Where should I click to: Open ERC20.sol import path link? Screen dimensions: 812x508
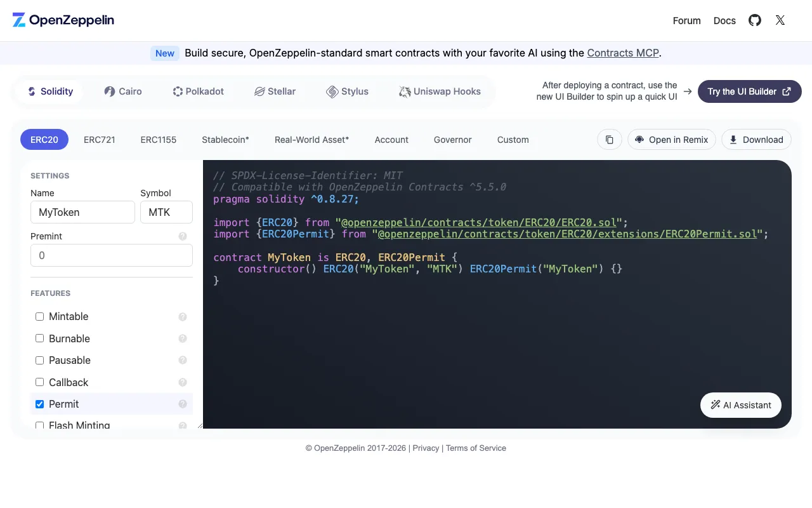(x=479, y=222)
